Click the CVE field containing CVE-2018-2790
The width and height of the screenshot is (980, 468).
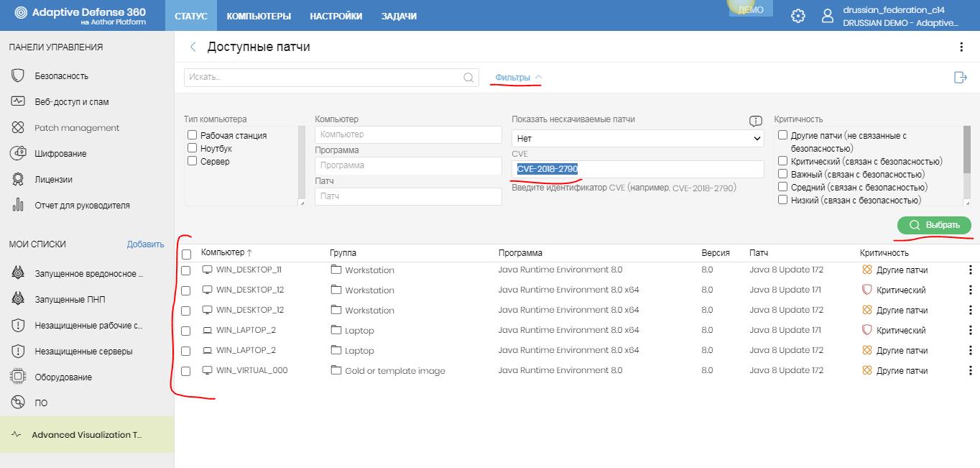pos(638,169)
